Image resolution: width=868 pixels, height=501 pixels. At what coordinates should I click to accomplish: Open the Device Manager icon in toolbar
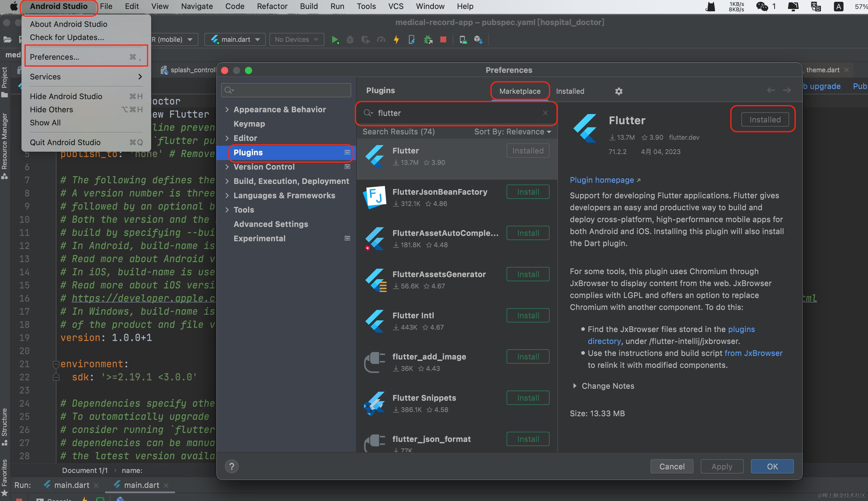point(463,40)
